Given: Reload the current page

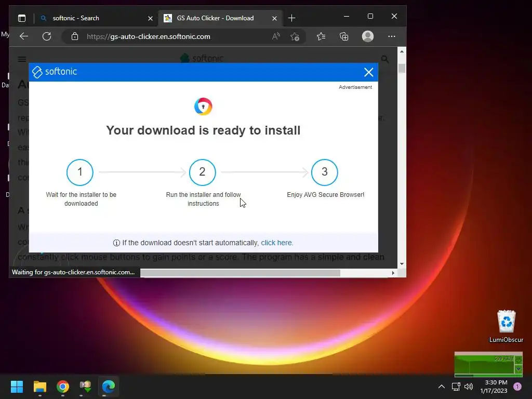Looking at the screenshot, I should 47,36.
